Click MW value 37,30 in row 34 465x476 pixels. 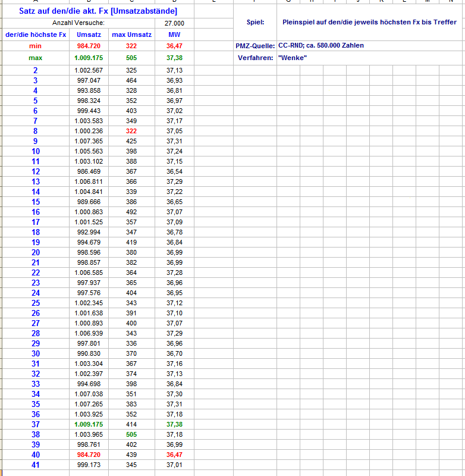click(174, 394)
